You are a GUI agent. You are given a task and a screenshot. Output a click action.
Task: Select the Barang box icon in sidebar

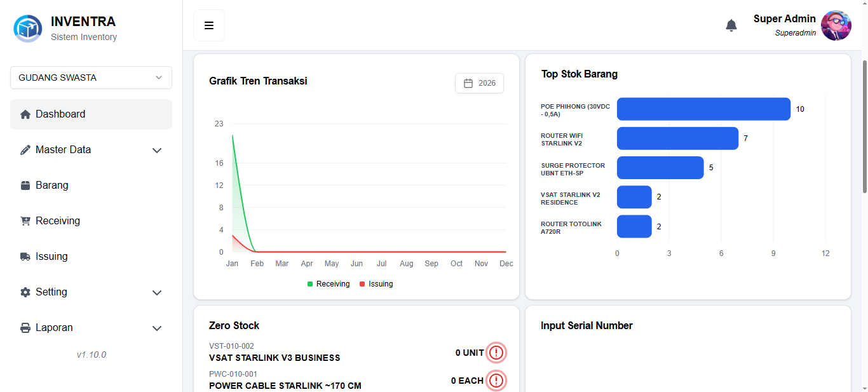[x=25, y=185]
